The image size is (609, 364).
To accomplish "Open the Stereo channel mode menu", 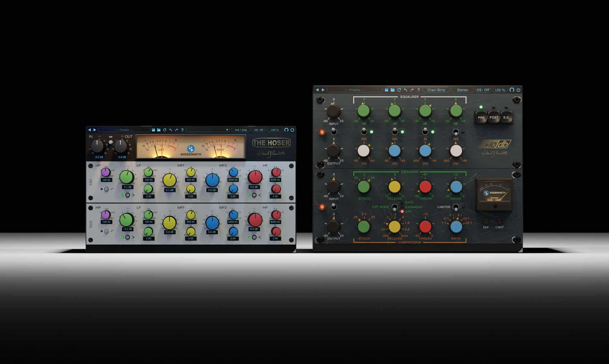I will [462, 90].
